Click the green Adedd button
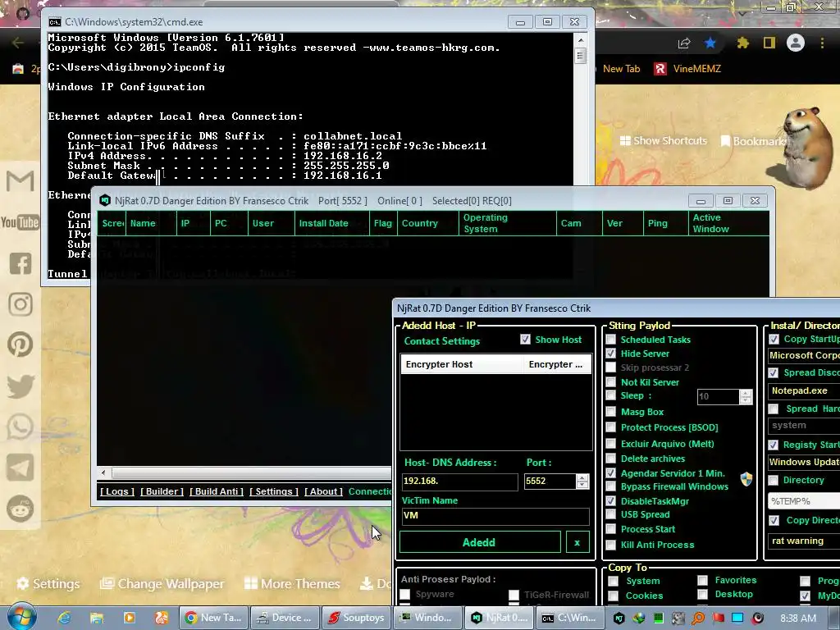The width and height of the screenshot is (840, 630). (479, 542)
